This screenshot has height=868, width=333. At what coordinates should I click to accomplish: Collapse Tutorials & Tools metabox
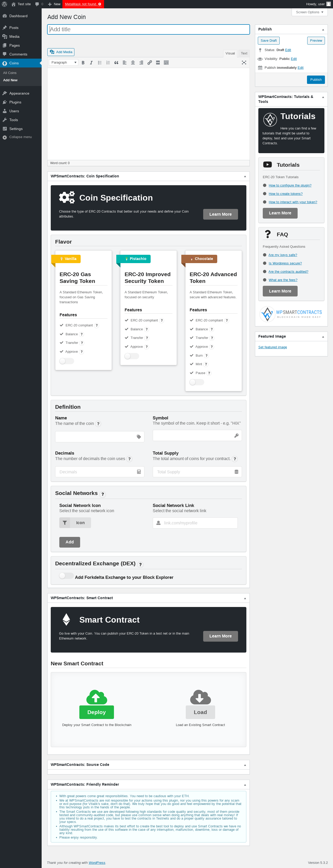click(x=323, y=97)
